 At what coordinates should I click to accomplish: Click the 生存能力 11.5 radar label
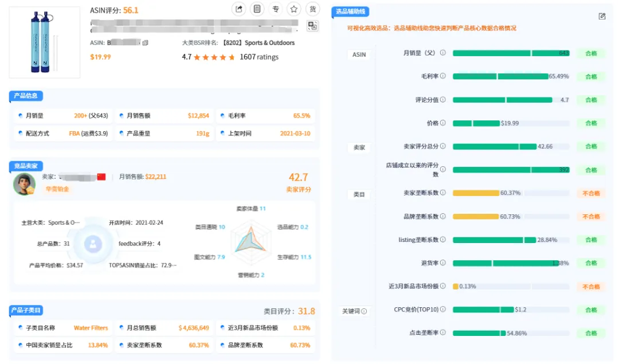coord(294,257)
